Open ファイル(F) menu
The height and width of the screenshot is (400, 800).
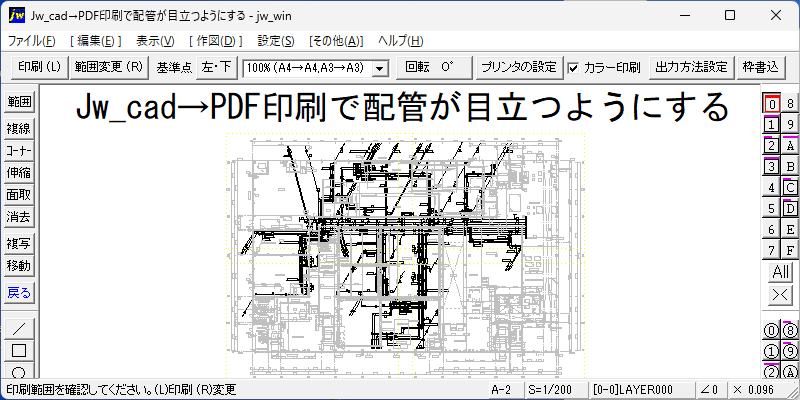31,41
